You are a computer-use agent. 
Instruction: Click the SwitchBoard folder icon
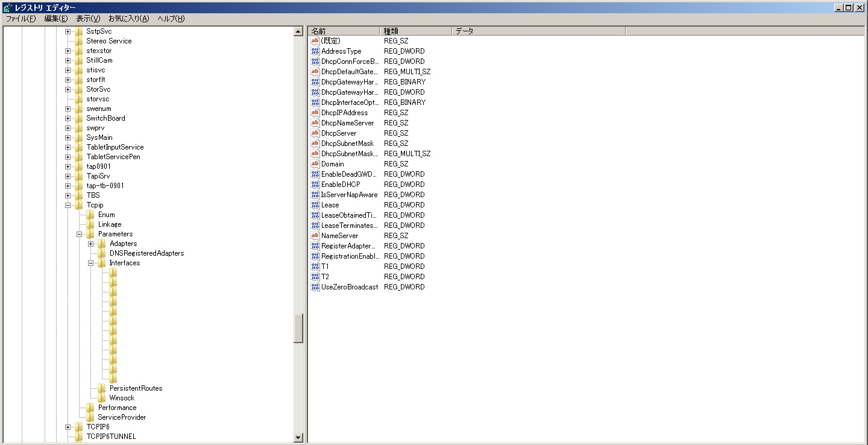click(78, 118)
